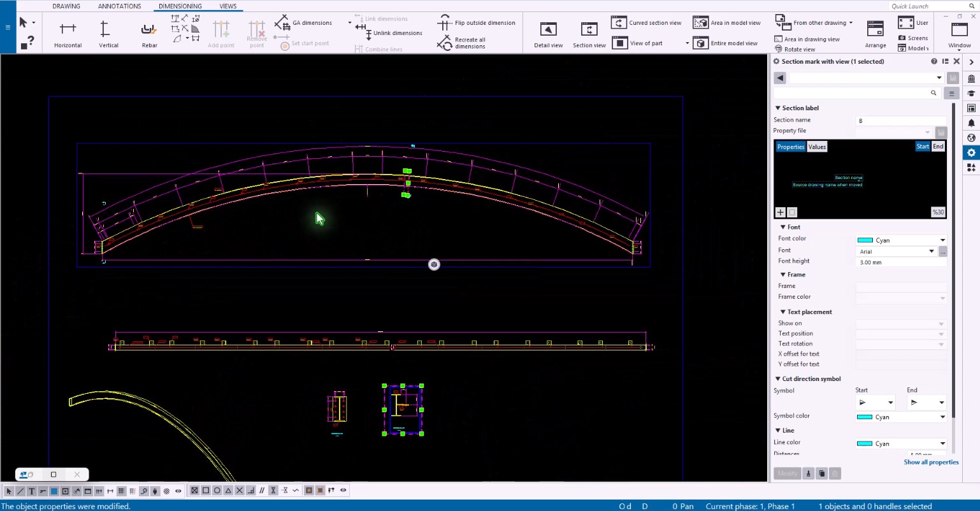Click Recreate all dimensions
The height and width of the screenshot is (511, 980).
coord(462,43)
